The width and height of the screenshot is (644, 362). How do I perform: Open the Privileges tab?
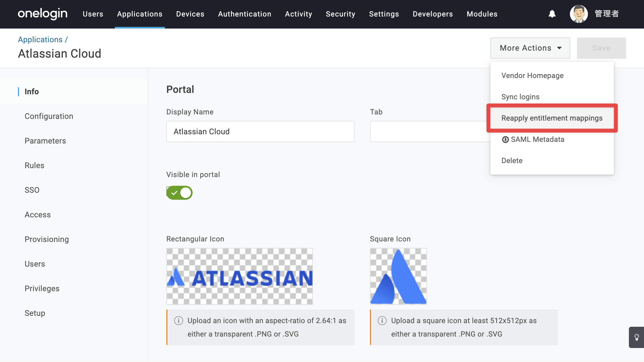pos(74,289)
